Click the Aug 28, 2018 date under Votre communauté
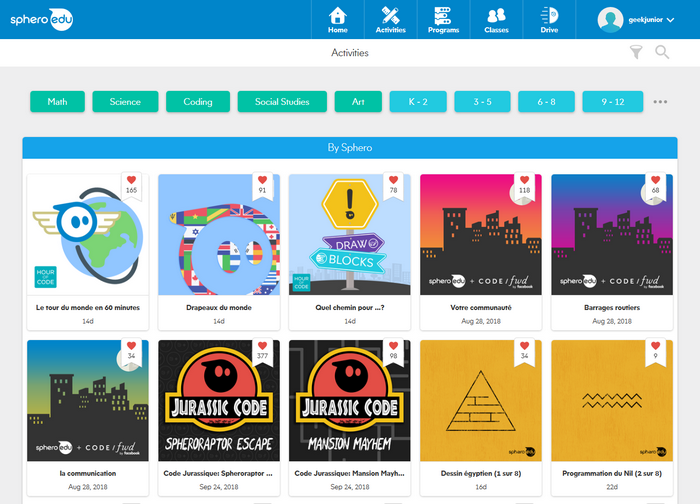Image resolution: width=700 pixels, height=504 pixels. [x=481, y=321]
